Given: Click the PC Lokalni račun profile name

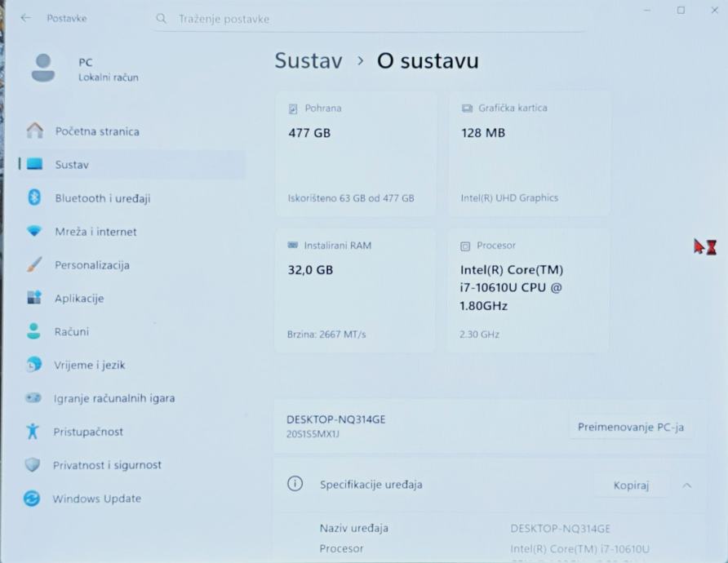Looking at the screenshot, I should click(x=109, y=69).
